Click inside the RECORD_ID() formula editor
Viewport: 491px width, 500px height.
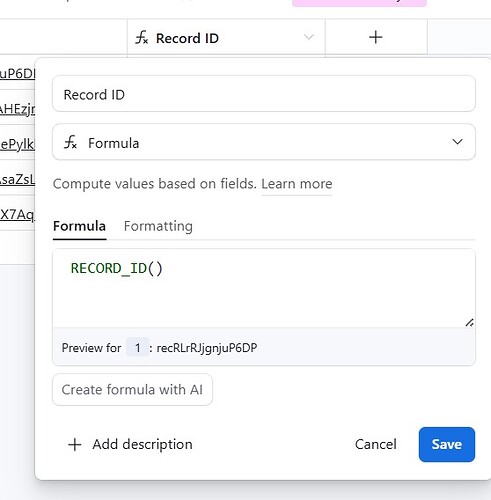tap(264, 288)
